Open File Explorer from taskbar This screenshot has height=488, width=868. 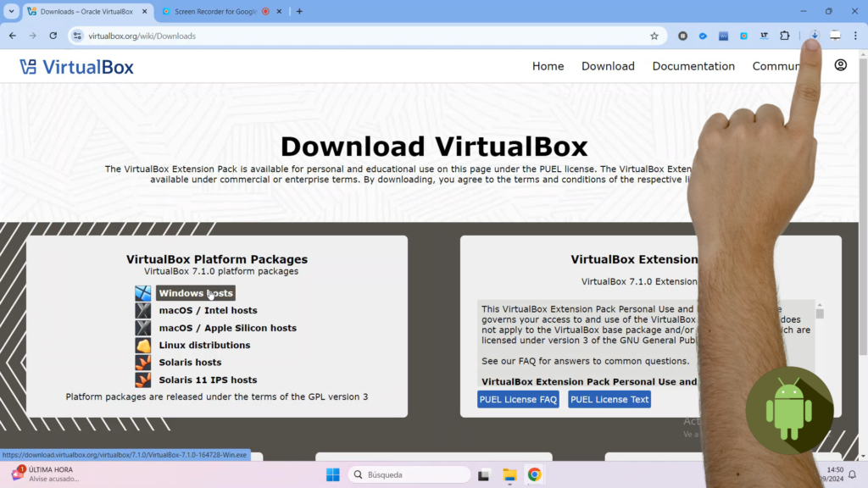pos(509,474)
